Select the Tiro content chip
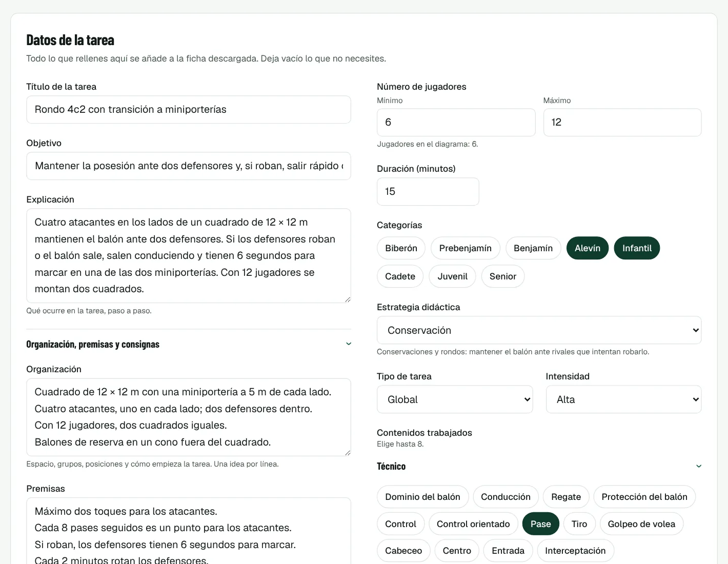Screen dimensions: 728x564 (579, 524)
